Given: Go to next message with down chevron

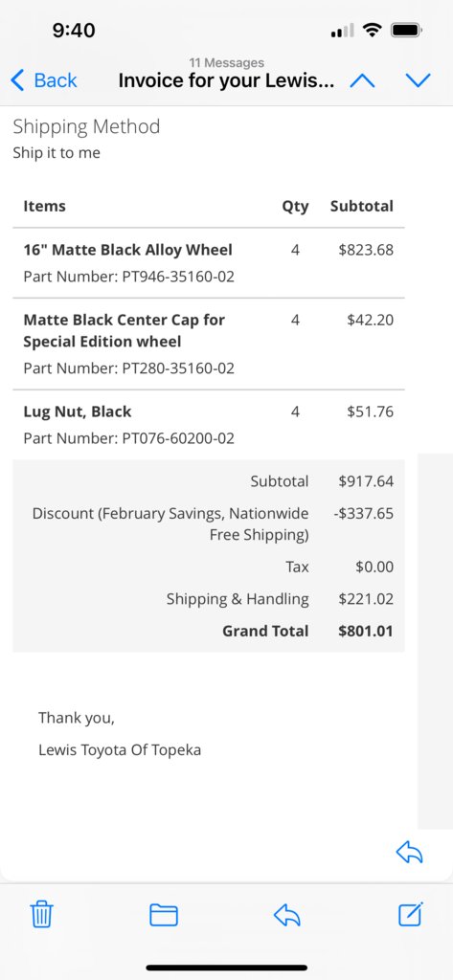Looking at the screenshot, I should tap(418, 80).
